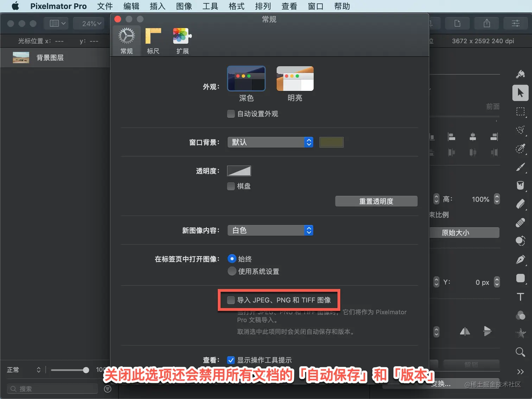
Task: Open the Color Adjustments tool
Action: click(520, 315)
